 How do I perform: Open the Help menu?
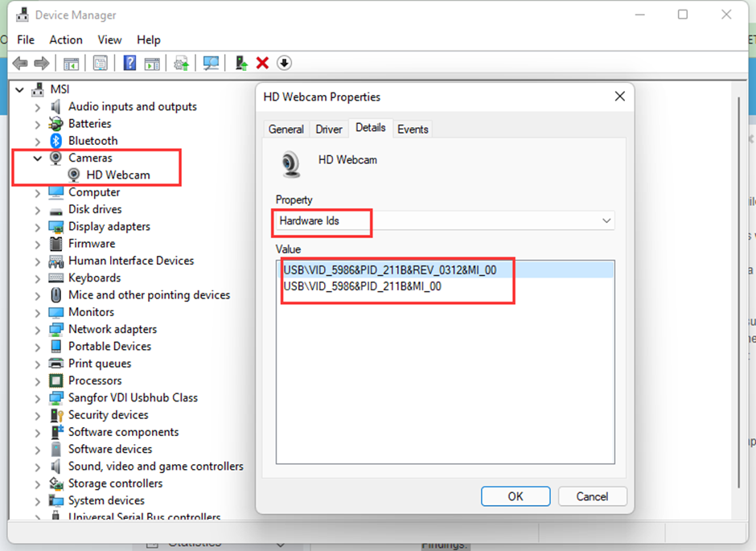[x=149, y=40]
